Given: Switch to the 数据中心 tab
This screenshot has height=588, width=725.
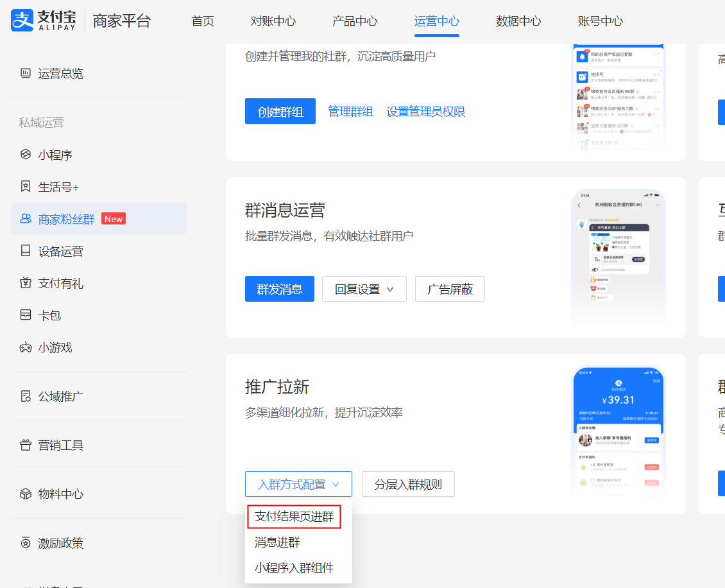Looking at the screenshot, I should pyautogui.click(x=518, y=21).
